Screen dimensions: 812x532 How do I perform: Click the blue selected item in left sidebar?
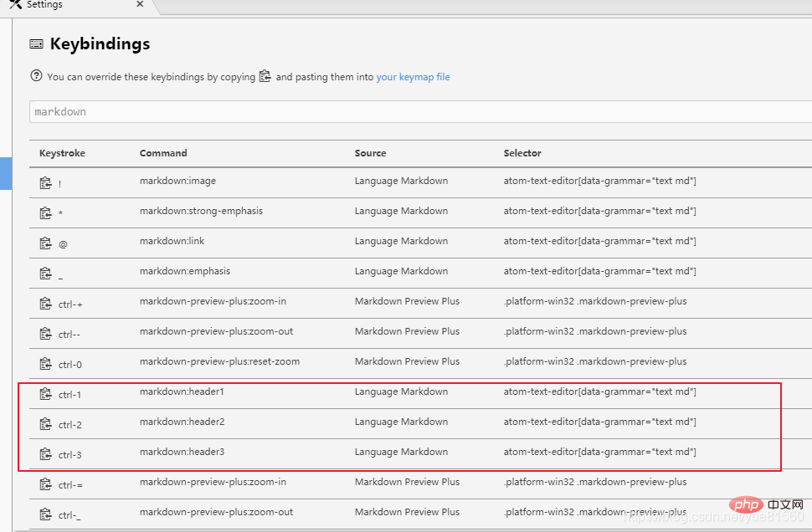tap(6, 173)
